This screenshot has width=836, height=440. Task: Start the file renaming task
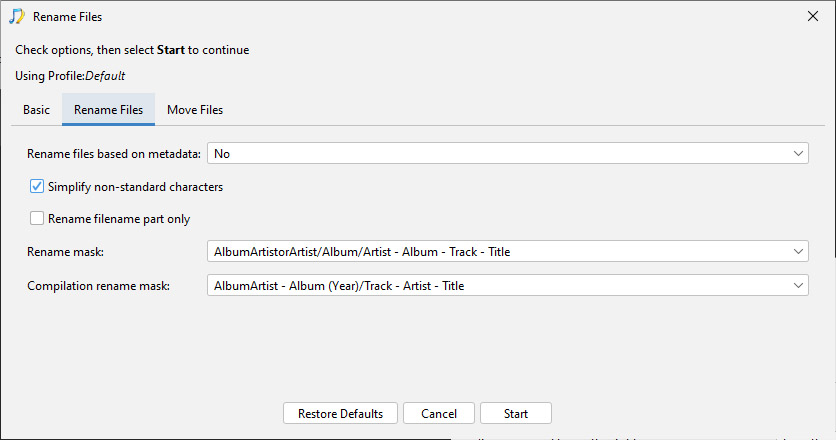pyautogui.click(x=516, y=413)
